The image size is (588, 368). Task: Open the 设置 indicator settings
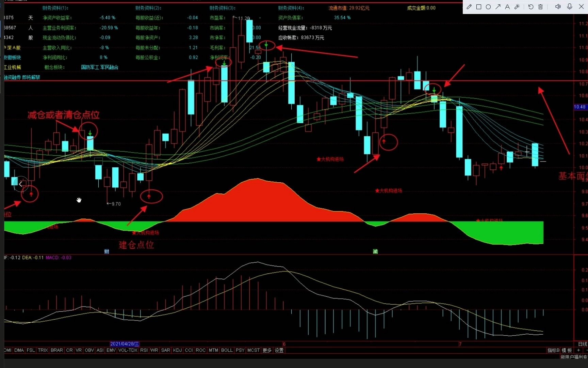pos(279,350)
